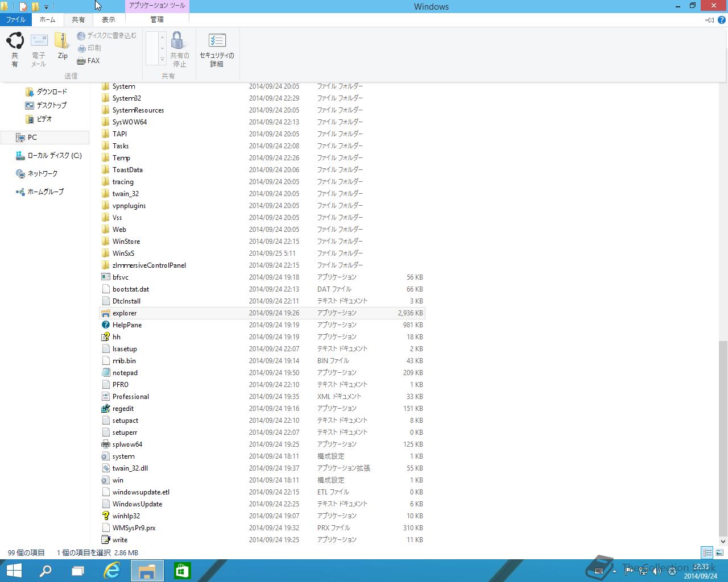This screenshot has height=582, width=728.
Task: Select the WMSysPr9.prx file
Action: coord(262,528)
